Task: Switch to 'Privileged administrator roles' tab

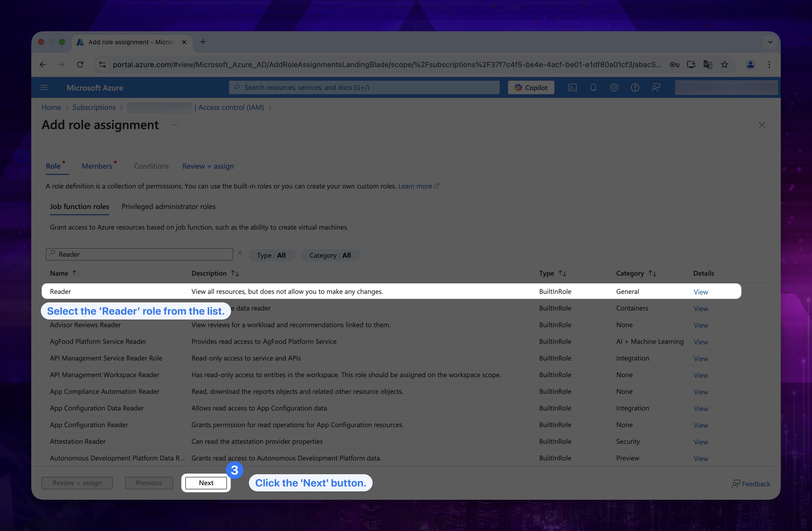Action: click(x=168, y=206)
